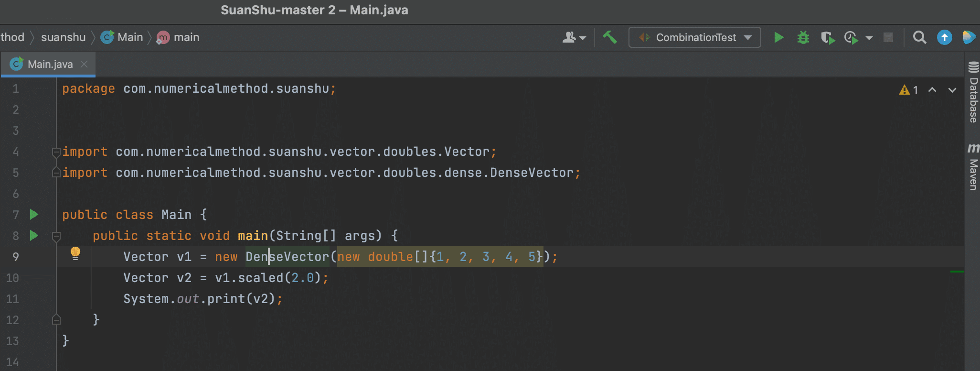Screen dimensions: 980x371
Task: Run with Coverage shield icon
Action: [x=828, y=37]
